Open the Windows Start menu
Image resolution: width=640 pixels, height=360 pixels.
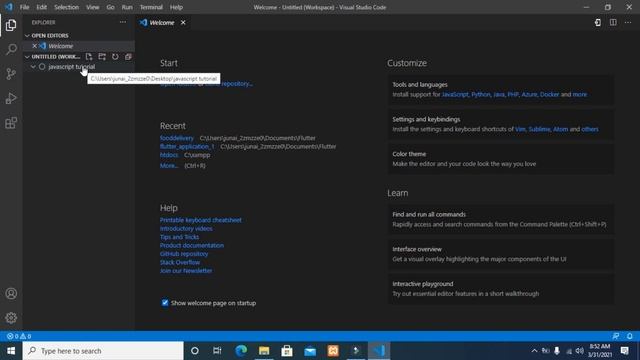[11, 351]
